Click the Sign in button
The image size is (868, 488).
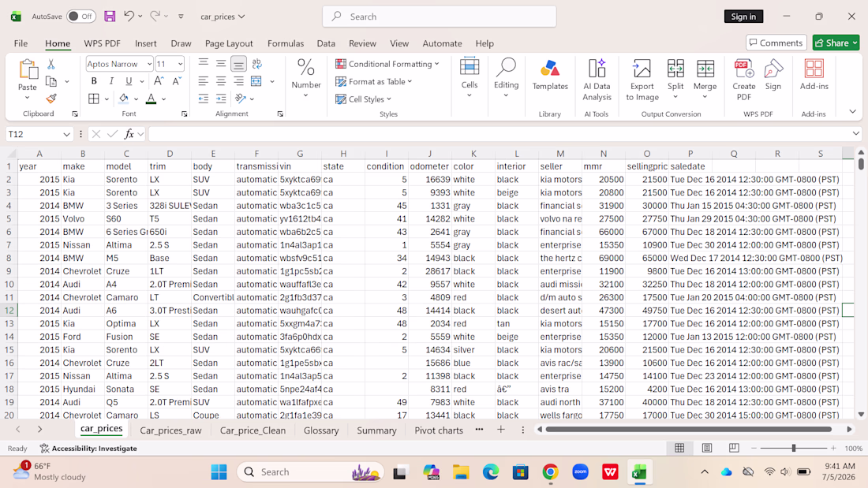(x=743, y=17)
